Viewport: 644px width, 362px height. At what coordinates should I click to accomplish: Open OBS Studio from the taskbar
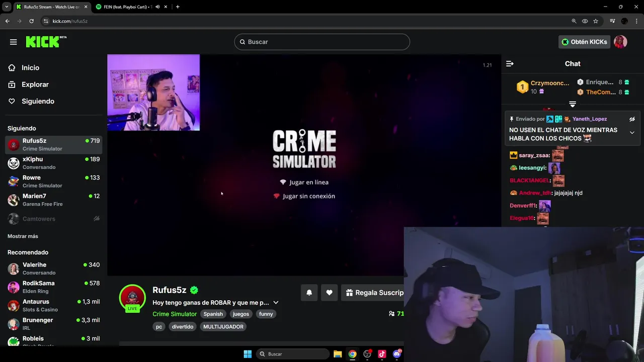[x=367, y=354]
